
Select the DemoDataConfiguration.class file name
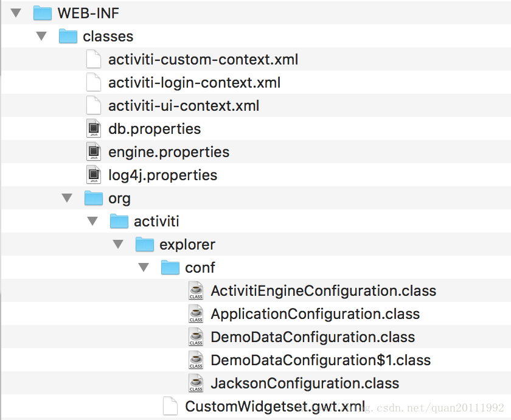click(313, 337)
